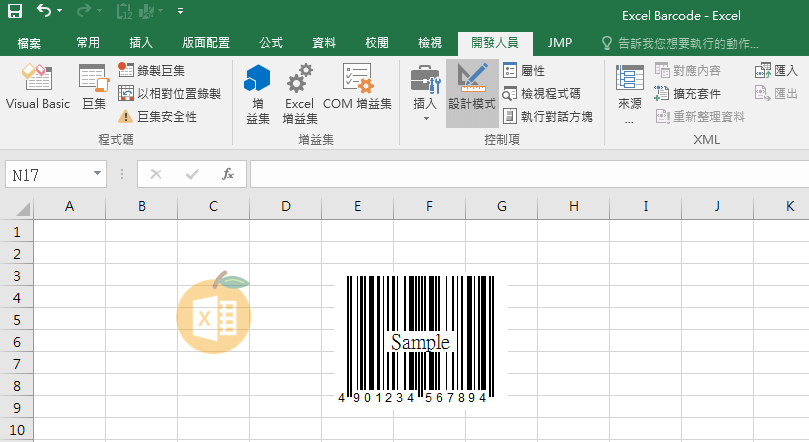The image size is (809, 442).
Task: Open COM Add-ins (COM 增益集)
Action: coord(357,87)
